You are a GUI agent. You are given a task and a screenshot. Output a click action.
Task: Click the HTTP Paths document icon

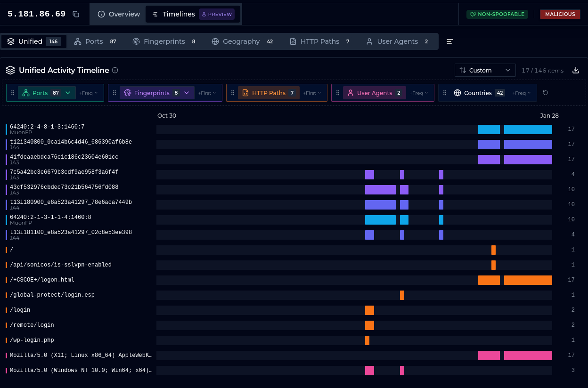[x=245, y=93]
